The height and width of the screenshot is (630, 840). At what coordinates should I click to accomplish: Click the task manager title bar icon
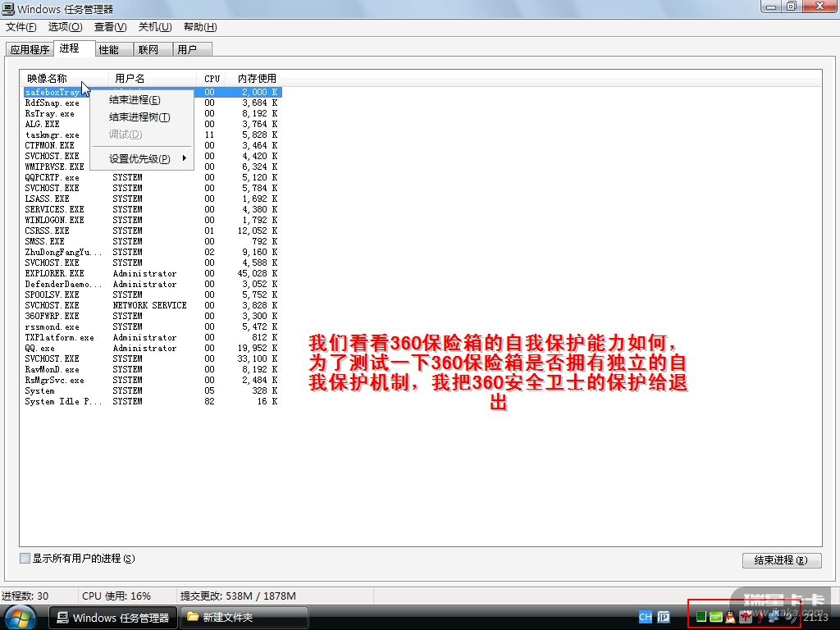pyautogui.click(x=8, y=8)
